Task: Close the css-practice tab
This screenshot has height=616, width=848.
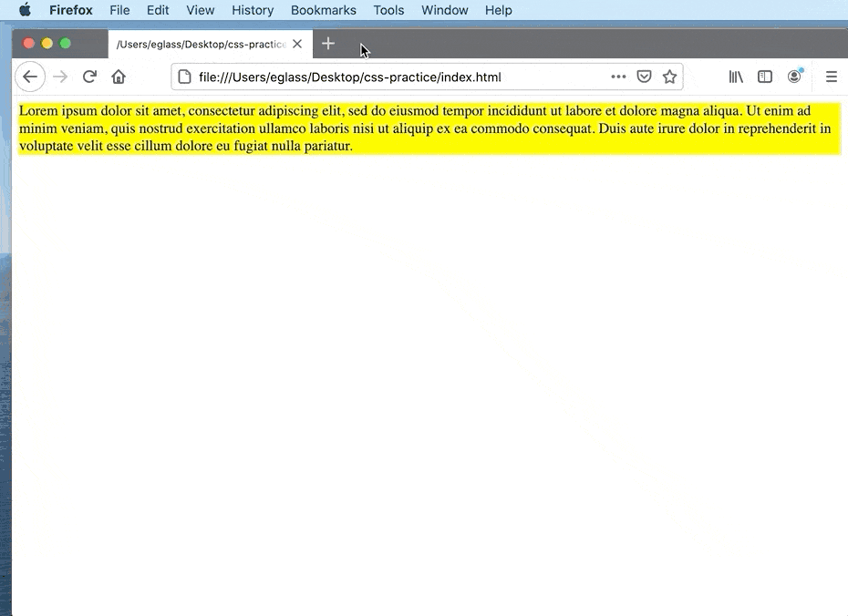Action: click(297, 44)
